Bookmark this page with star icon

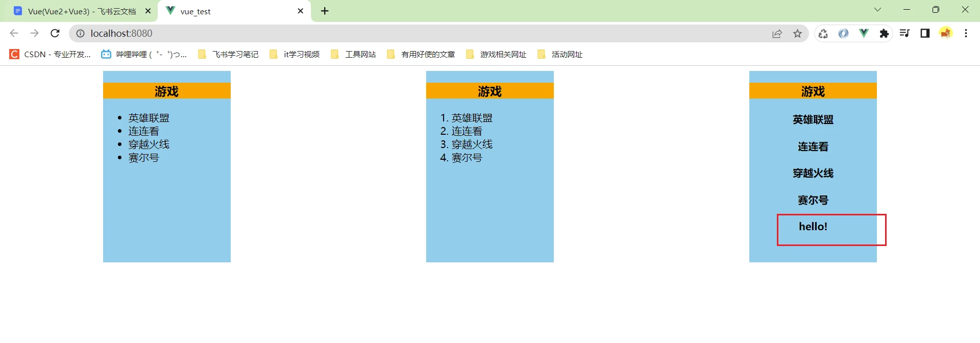[797, 34]
